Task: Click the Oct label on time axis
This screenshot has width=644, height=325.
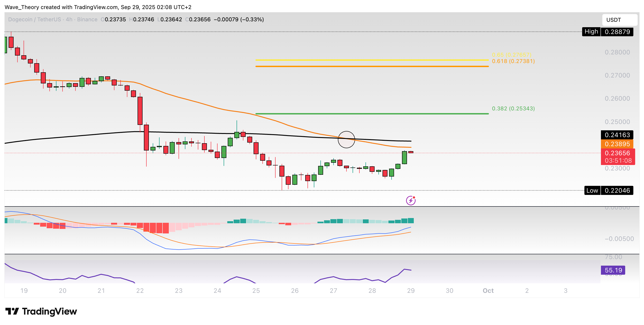Action: [x=488, y=291]
